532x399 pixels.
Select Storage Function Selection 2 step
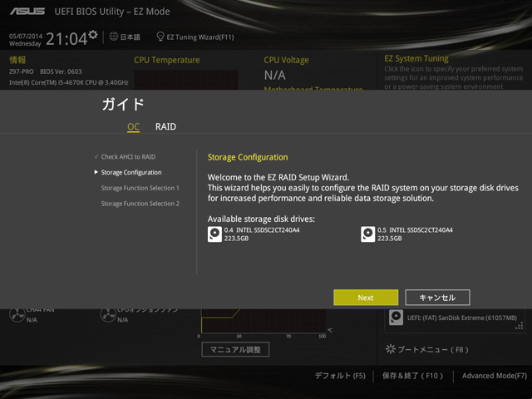(140, 204)
